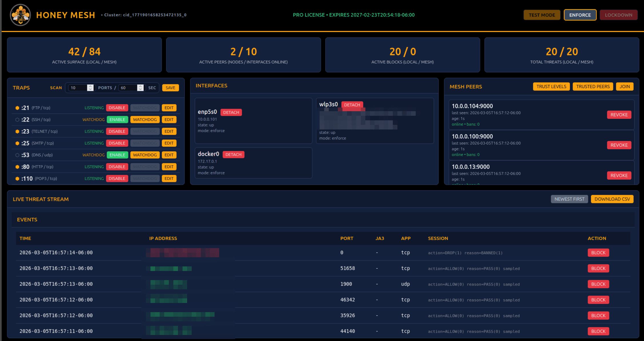Open TRUST LEVELS in the Mesh Peers panel
This screenshot has height=341, width=644.
[x=551, y=86]
